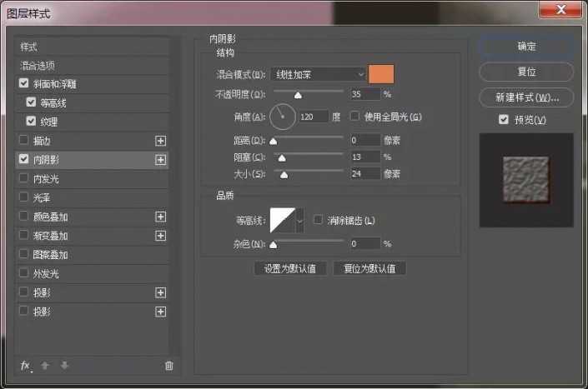Toggle the 消除锯齿 checkbox
This screenshot has height=389, width=588.
coord(318,220)
